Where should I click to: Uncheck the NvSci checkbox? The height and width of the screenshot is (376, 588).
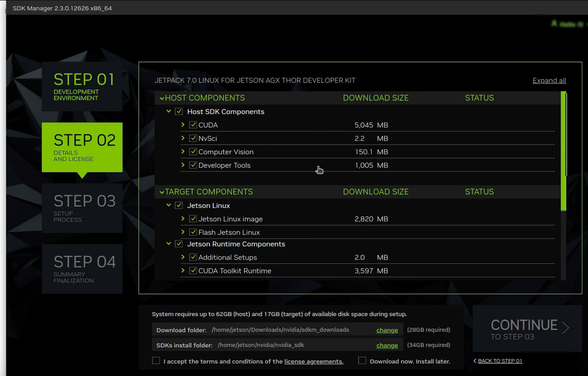pyautogui.click(x=193, y=138)
